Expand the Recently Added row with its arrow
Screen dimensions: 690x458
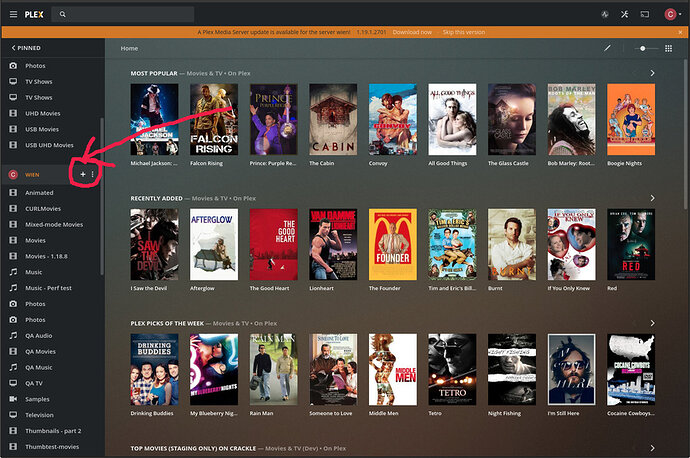click(652, 198)
